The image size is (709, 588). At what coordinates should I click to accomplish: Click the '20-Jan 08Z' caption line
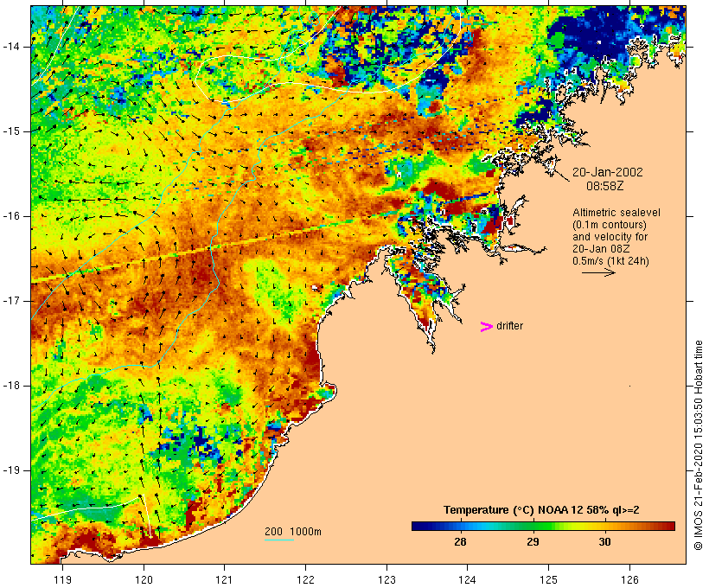601,249
